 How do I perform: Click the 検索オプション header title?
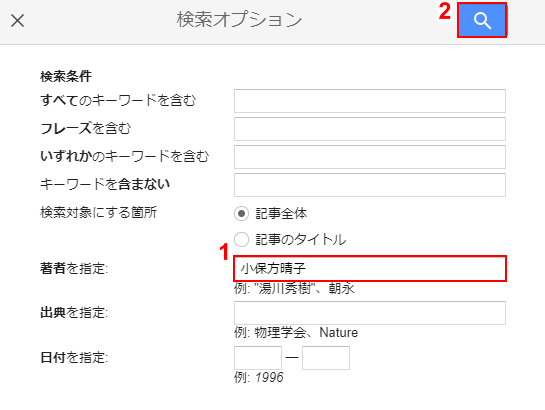[239, 20]
